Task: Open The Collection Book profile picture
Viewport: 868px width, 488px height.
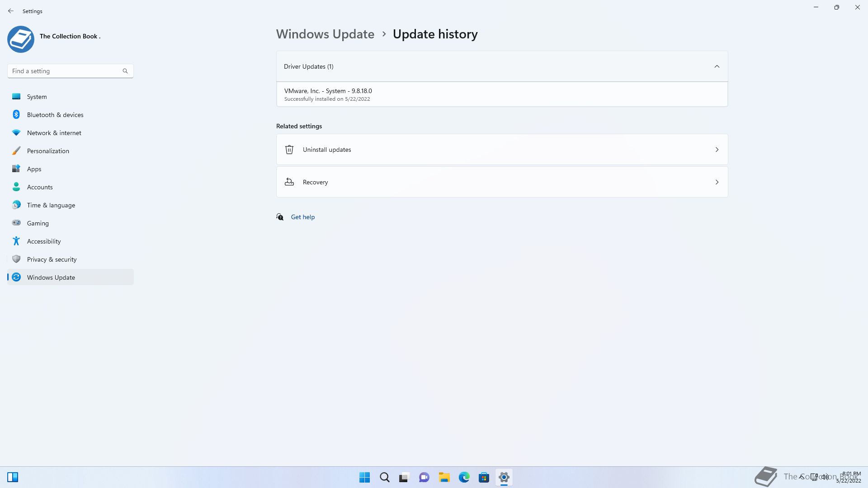Action: click(21, 39)
